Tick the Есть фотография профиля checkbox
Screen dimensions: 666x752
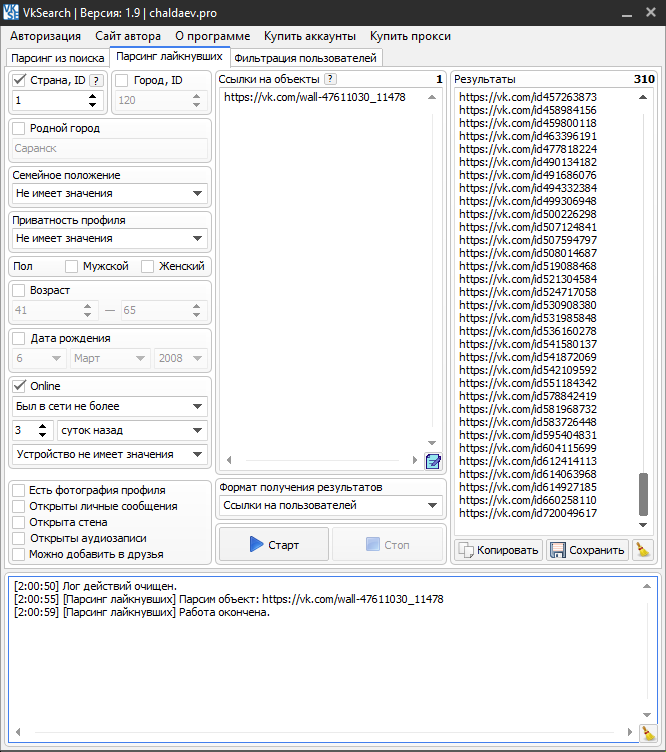(x=19, y=490)
